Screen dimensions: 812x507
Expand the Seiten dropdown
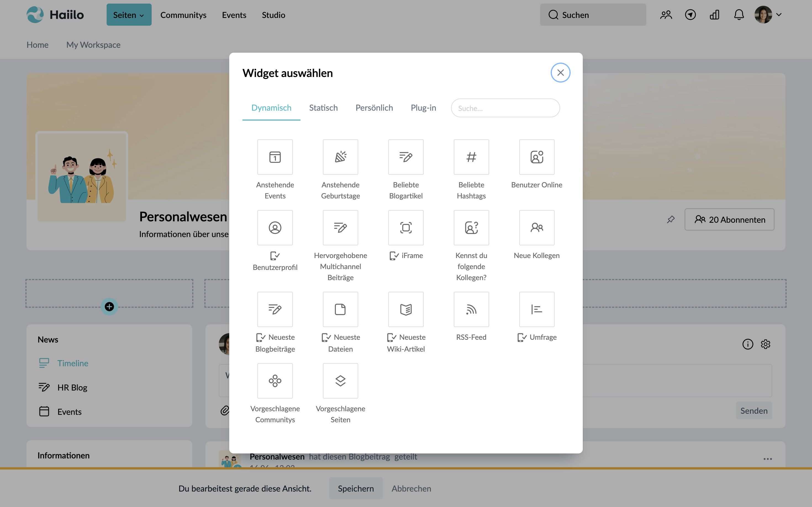129,15
